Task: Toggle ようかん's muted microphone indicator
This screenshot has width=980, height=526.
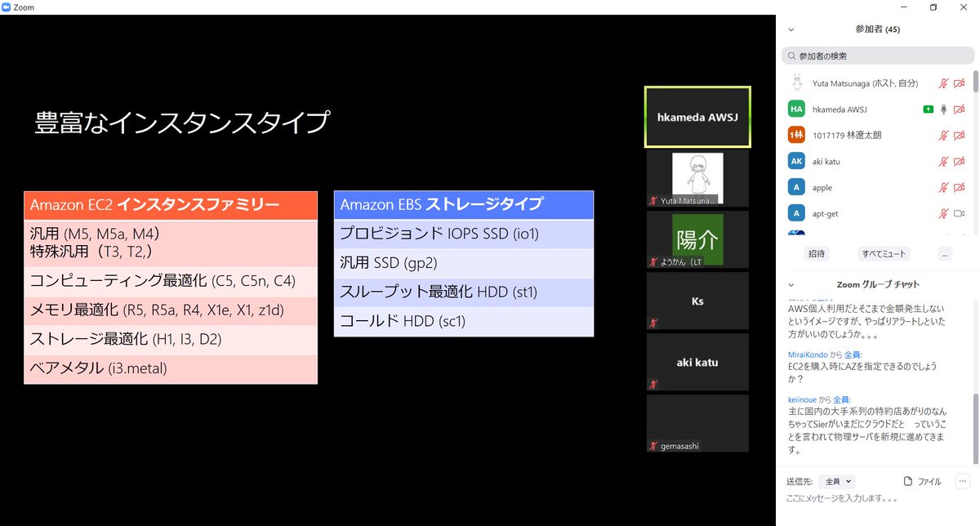Action: 653,262
